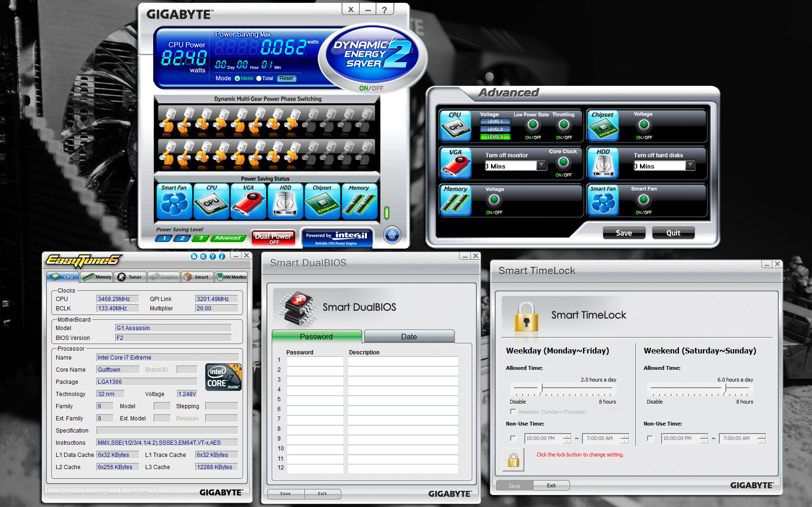Click the Intel Core i7 logo in EasyTune6
The image size is (812, 507).
223,377
